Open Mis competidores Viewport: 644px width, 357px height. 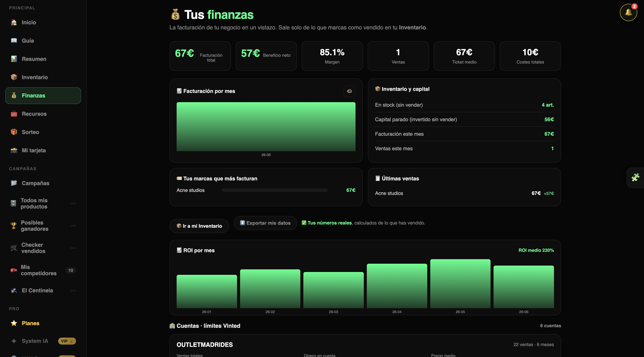(x=43, y=270)
